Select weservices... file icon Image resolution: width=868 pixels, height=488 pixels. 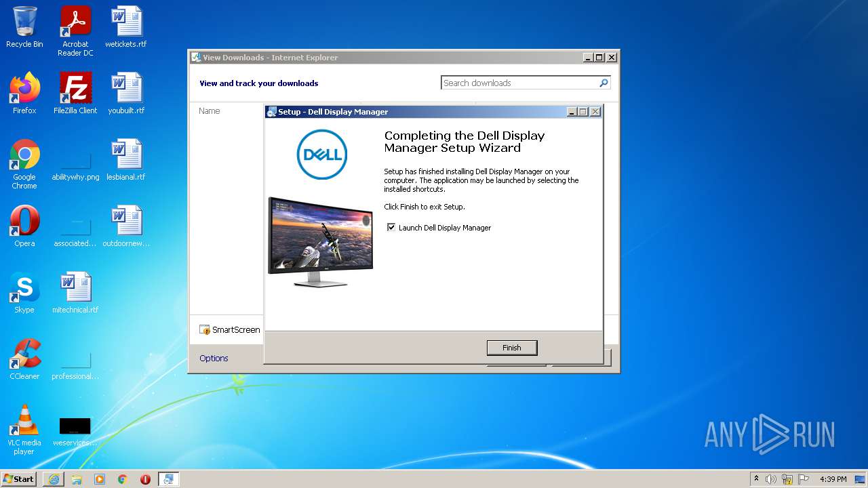75,431
